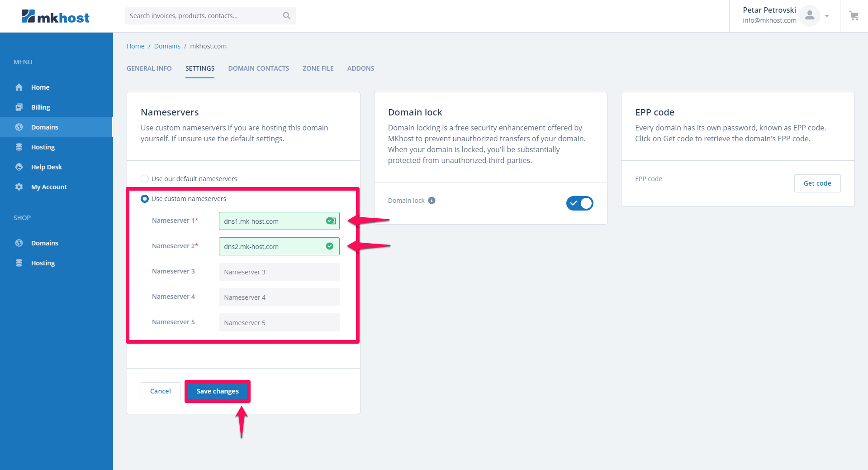Screen dimensions: 868x470
Task: Open the Domain Contacts tab
Action: click(x=258, y=68)
